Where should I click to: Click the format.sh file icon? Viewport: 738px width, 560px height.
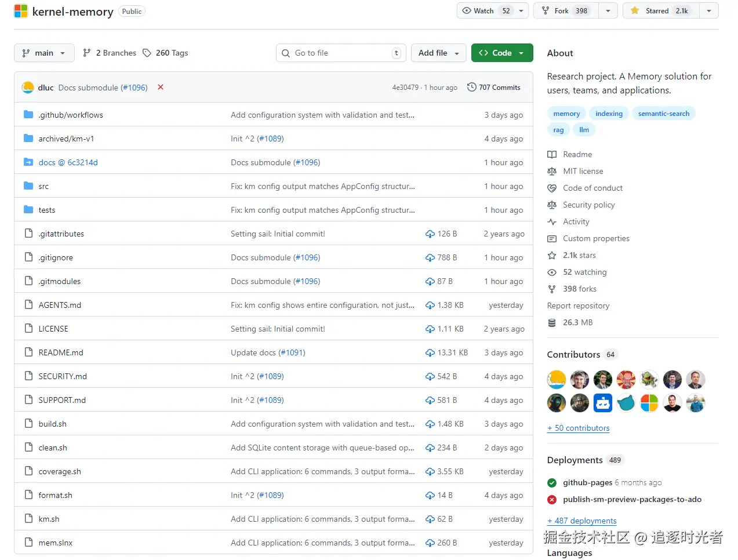click(28, 494)
